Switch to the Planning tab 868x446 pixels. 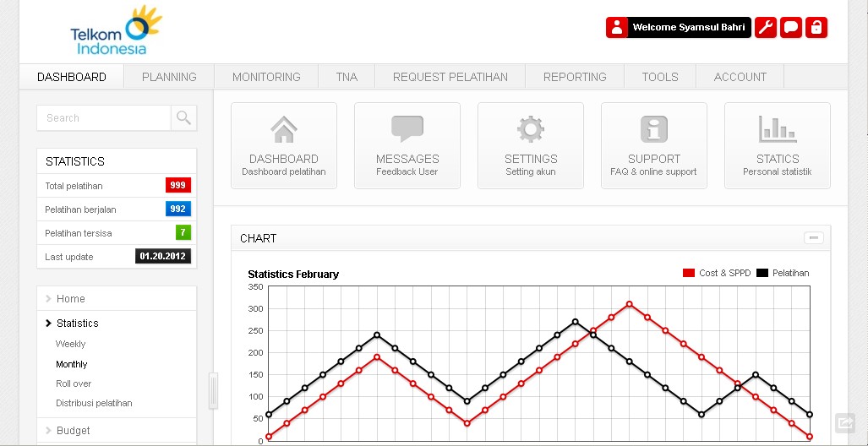tap(169, 77)
